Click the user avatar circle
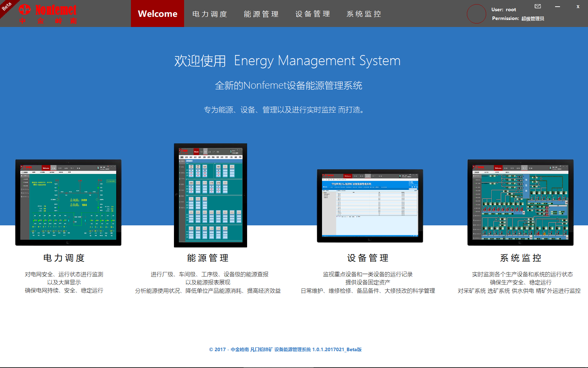This screenshot has height=368, width=588. click(x=476, y=14)
